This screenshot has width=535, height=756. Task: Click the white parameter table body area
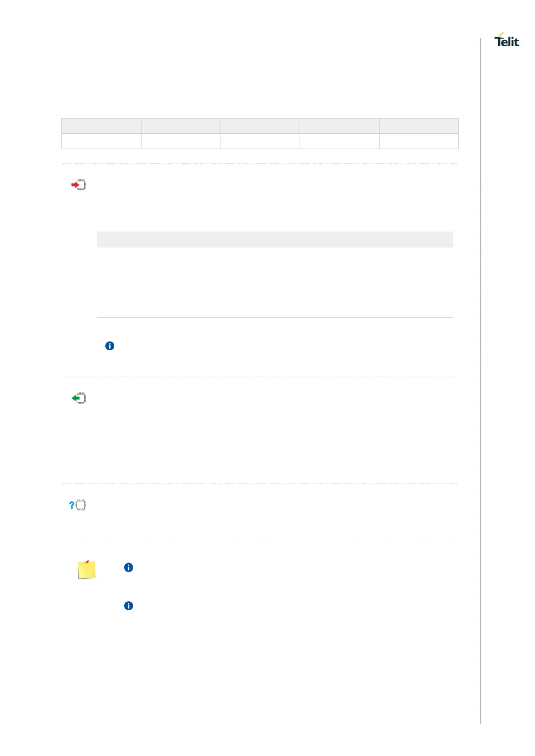click(275, 282)
